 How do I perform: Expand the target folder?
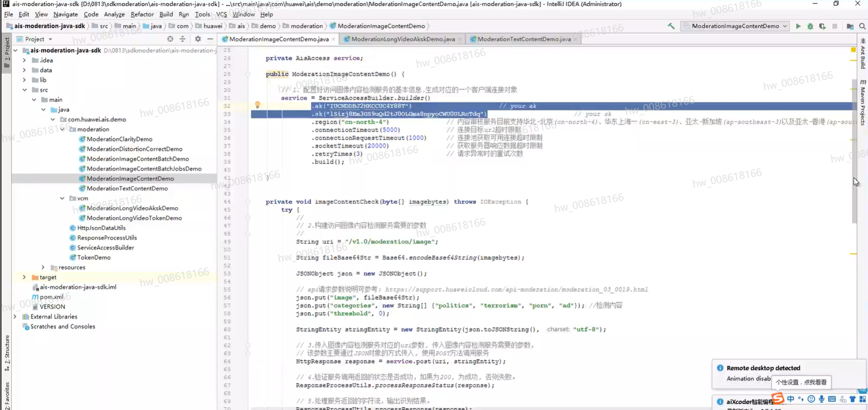tap(24, 277)
